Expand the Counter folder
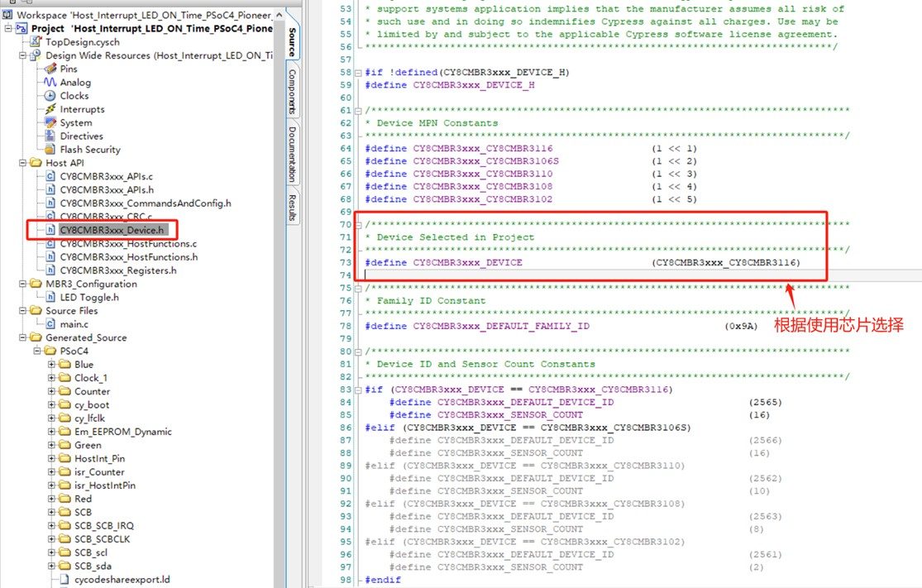 tap(52, 392)
